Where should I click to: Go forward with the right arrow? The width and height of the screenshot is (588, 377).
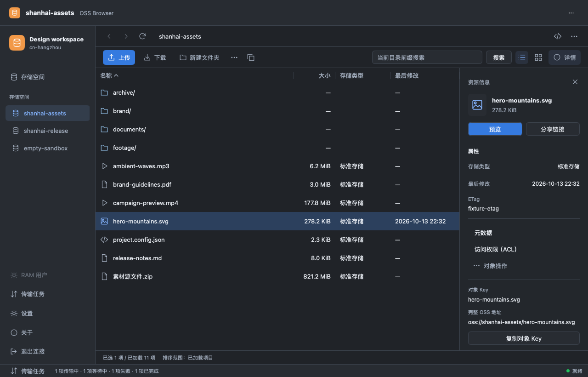point(126,36)
